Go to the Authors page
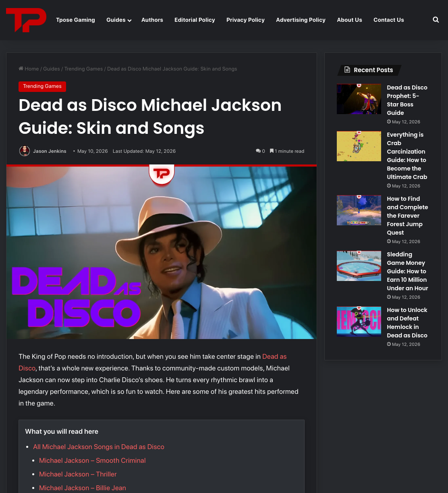This screenshot has height=493, width=448. click(x=152, y=20)
